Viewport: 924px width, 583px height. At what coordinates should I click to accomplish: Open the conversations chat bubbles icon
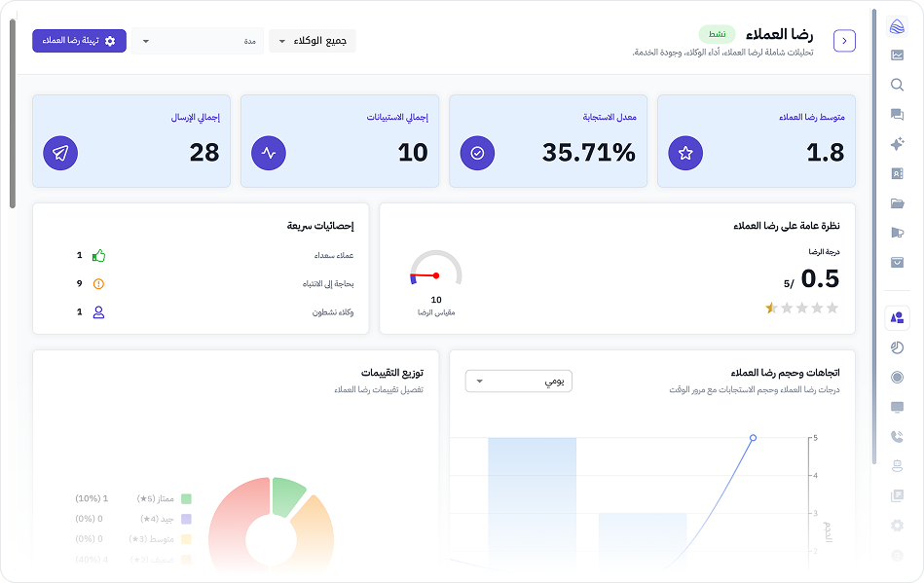click(897, 115)
